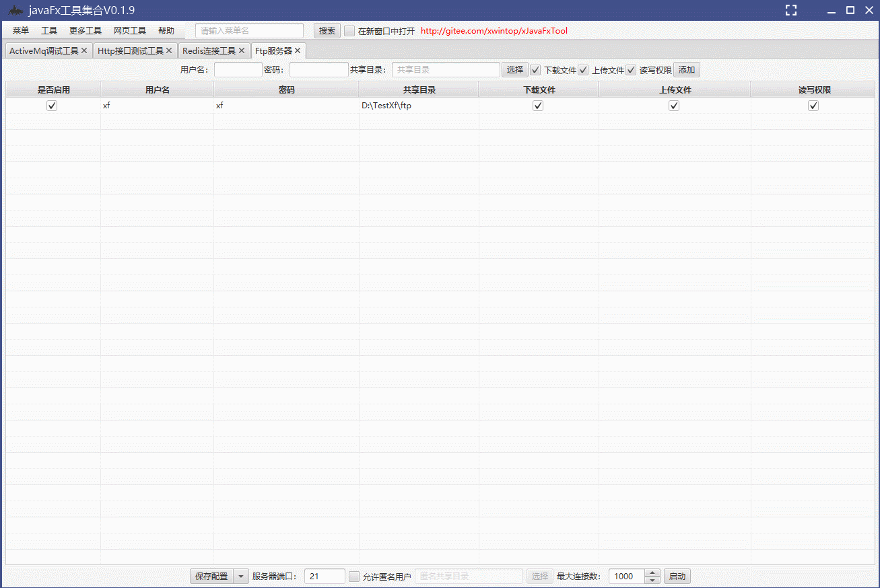880x588 pixels.
Task: Click 启动 to start the FTP server
Action: (676, 576)
